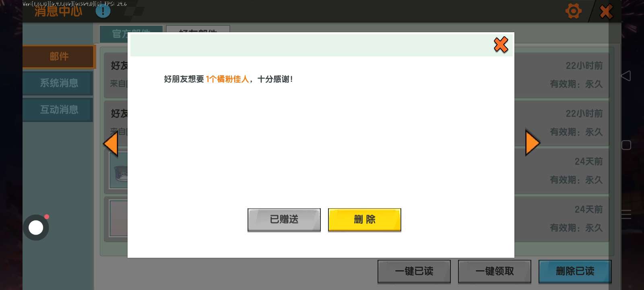Open settings with the orange gear icon
Viewport: 644px width, 290px height.
point(573,11)
